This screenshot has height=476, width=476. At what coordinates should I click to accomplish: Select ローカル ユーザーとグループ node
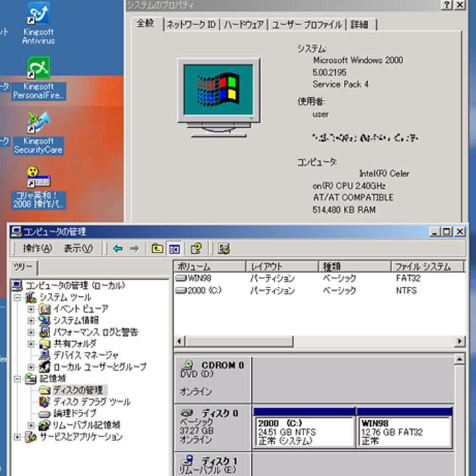point(100,367)
